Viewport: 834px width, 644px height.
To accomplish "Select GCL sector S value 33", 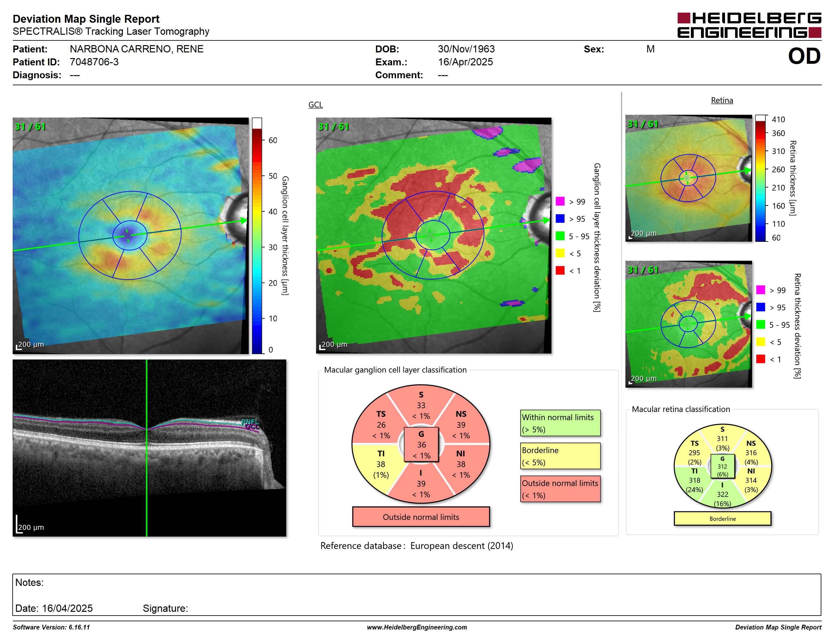I will pyautogui.click(x=421, y=405).
